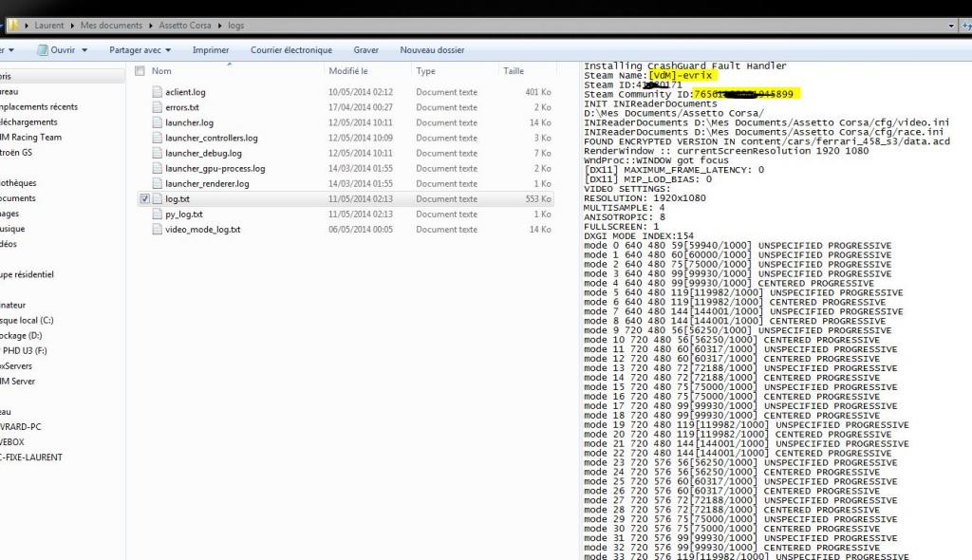This screenshot has height=560, width=972.
Task: Click the date 17/04/2014 00:27
Action: coord(361,107)
